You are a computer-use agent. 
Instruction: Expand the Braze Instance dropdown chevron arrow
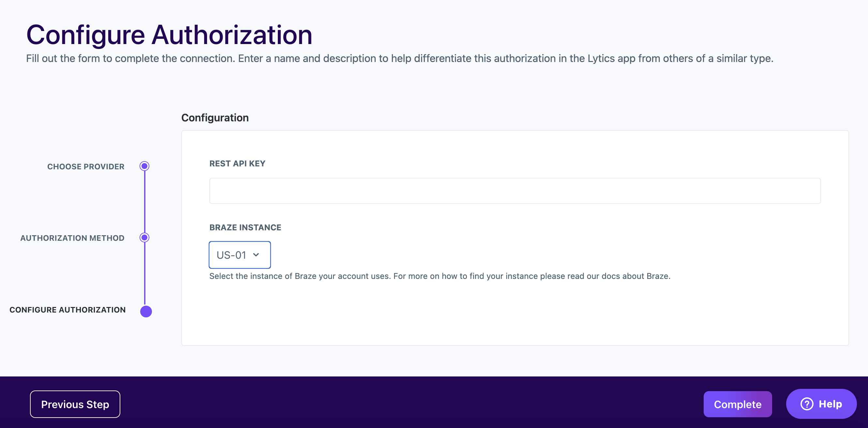(x=256, y=255)
